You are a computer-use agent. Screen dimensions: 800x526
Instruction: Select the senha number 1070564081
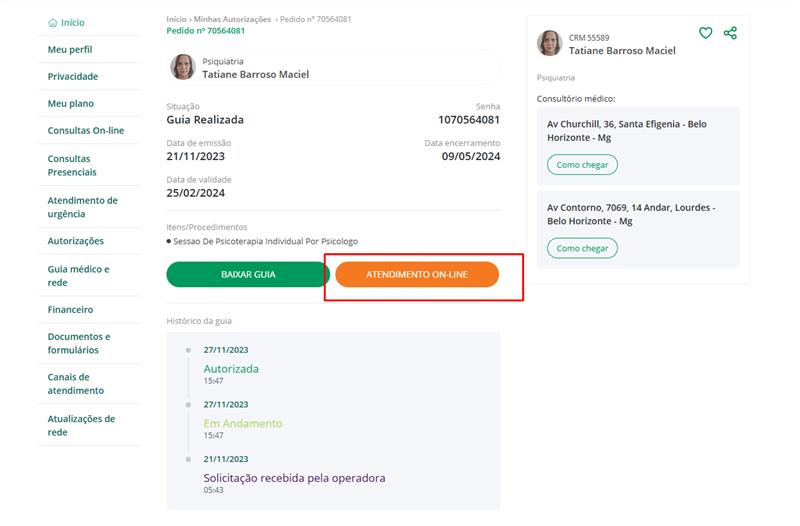469,120
